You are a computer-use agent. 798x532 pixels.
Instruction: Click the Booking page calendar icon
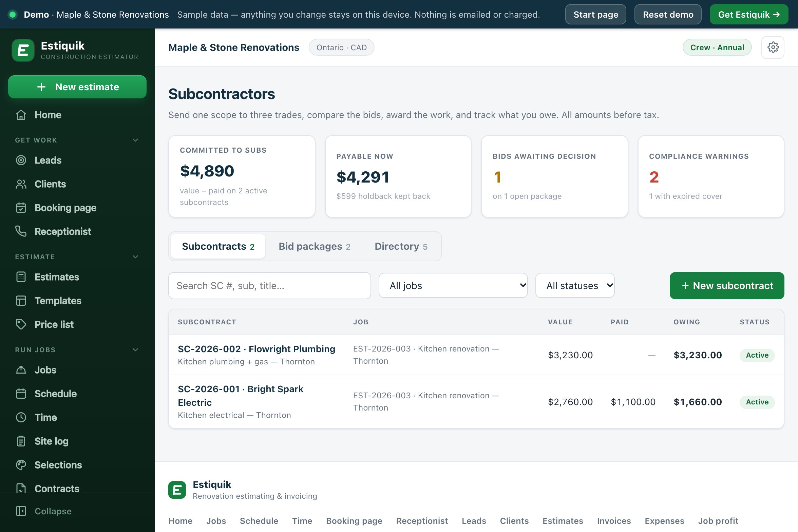21,208
